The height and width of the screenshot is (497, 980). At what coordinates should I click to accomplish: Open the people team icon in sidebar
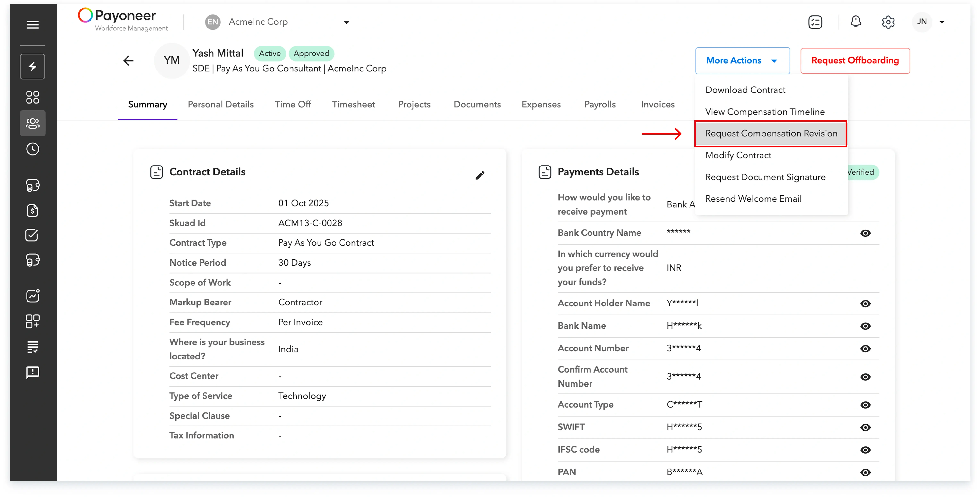coord(33,123)
